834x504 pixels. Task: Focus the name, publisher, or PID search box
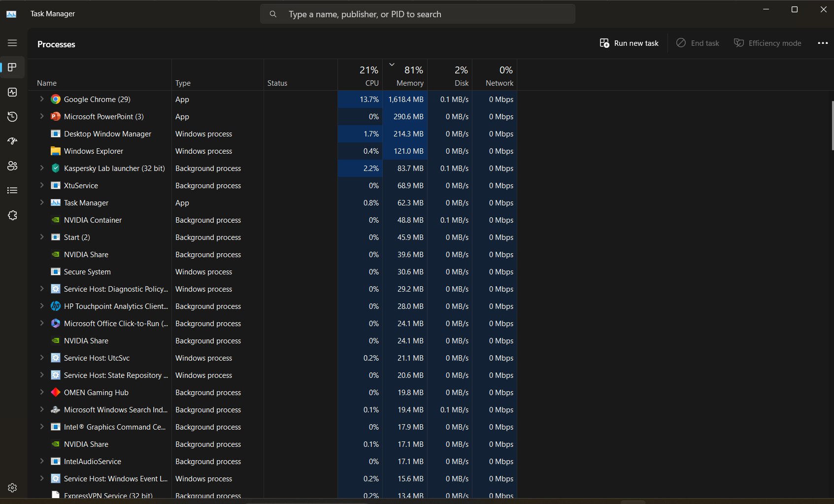(x=418, y=14)
